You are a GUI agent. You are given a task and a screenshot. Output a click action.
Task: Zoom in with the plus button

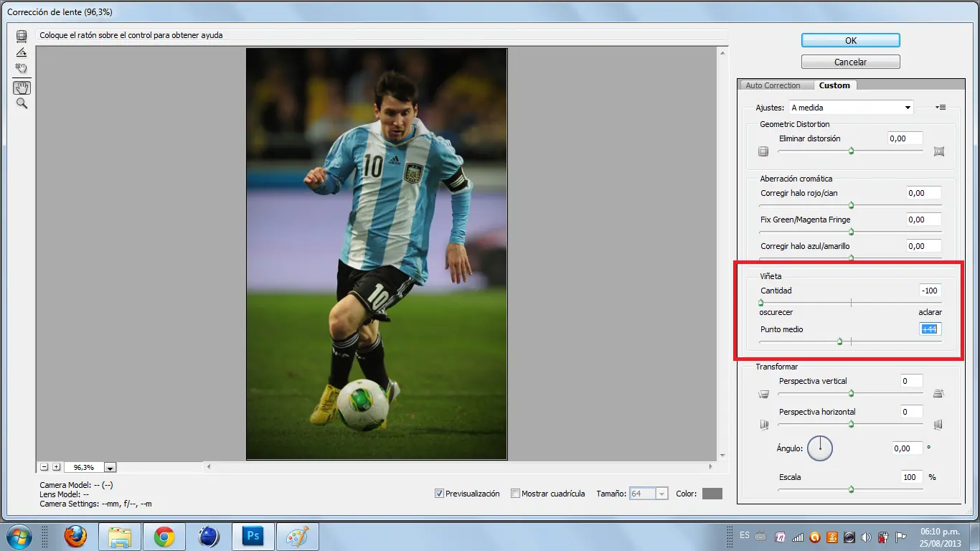(x=56, y=467)
